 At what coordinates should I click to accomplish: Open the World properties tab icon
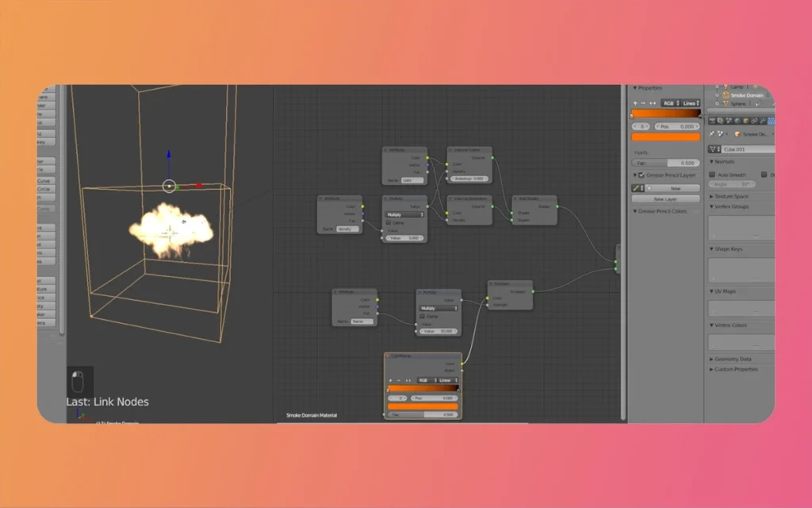coord(737,121)
